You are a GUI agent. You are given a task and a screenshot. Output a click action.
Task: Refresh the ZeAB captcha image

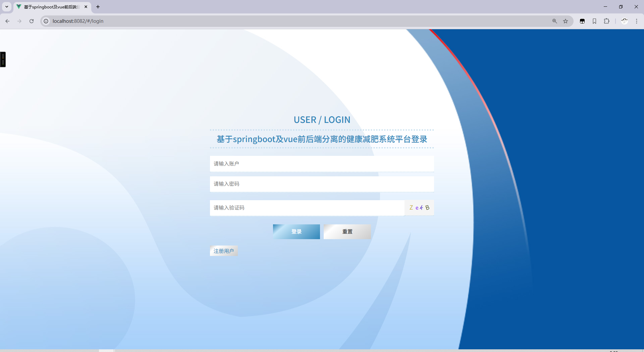419,208
